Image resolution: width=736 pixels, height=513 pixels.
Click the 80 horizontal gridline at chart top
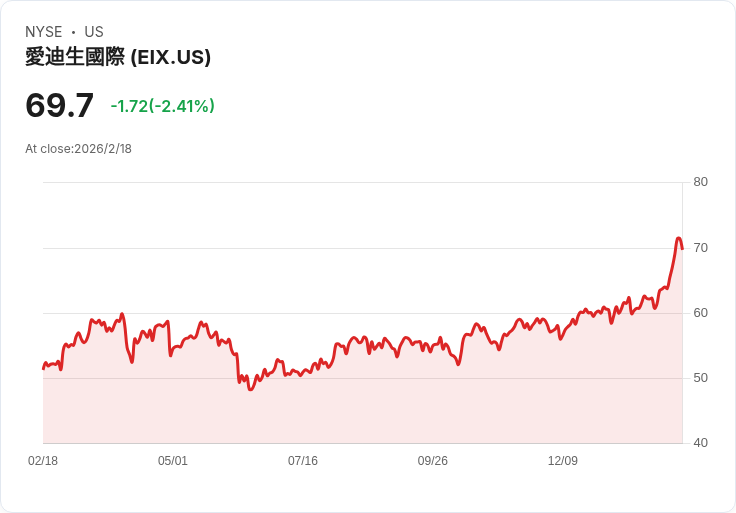tap(360, 182)
